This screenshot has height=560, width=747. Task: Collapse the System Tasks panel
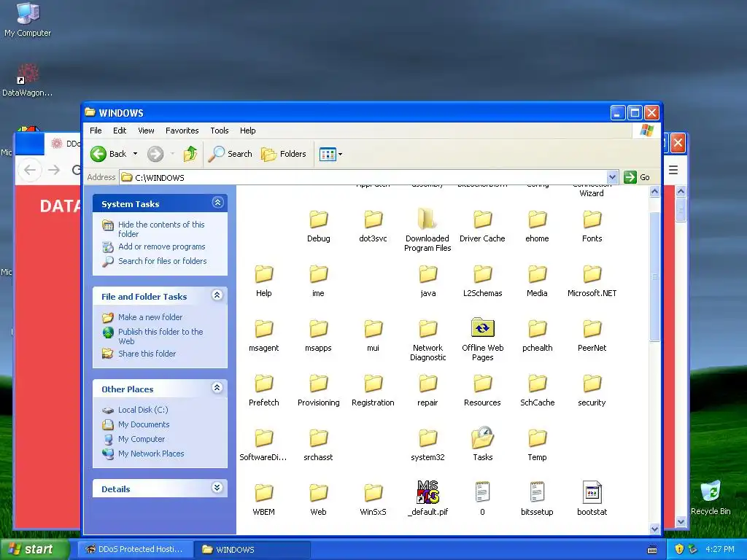(217, 203)
